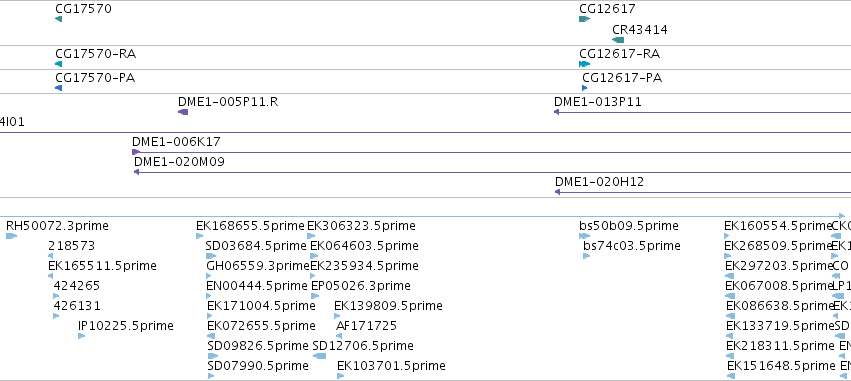Select the SD12706.5prime EST block
Screen dimensions: 851x381
coord(320,356)
